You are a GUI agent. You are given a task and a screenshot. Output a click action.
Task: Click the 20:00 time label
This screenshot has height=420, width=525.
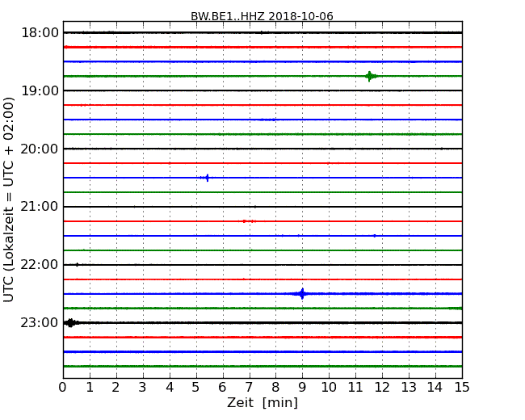(x=40, y=149)
